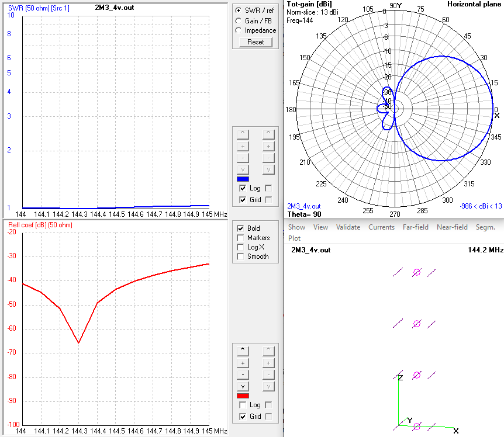Click the enabled down-arrow button above the red swatch

pos(243,386)
